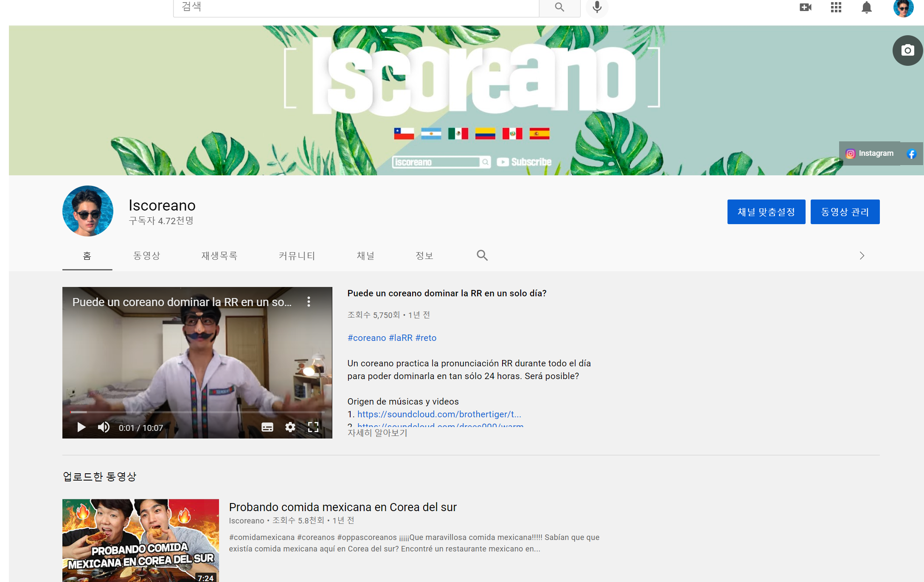The image size is (924, 582).
Task: Toggle fullscreen on the featured video
Action: [313, 427]
